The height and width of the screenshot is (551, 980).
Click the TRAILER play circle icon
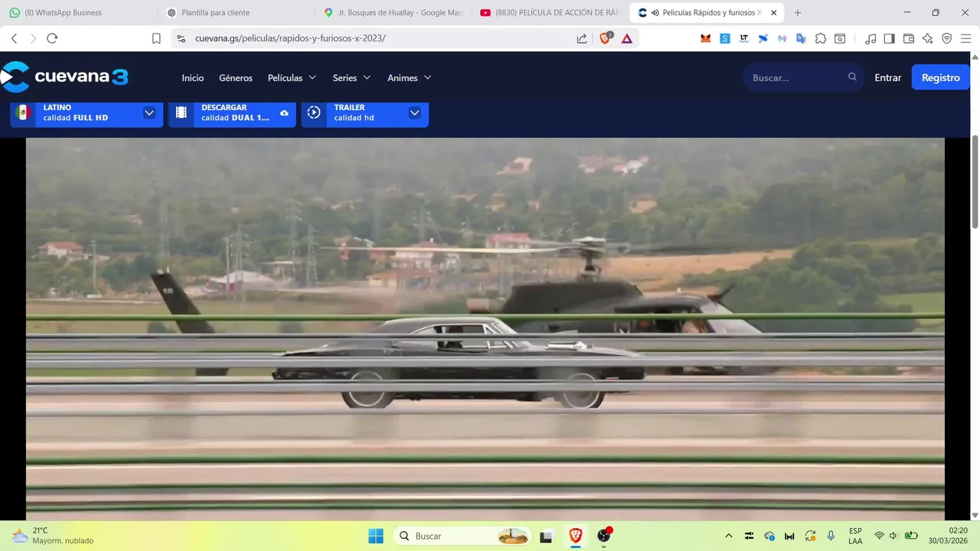[x=314, y=112]
